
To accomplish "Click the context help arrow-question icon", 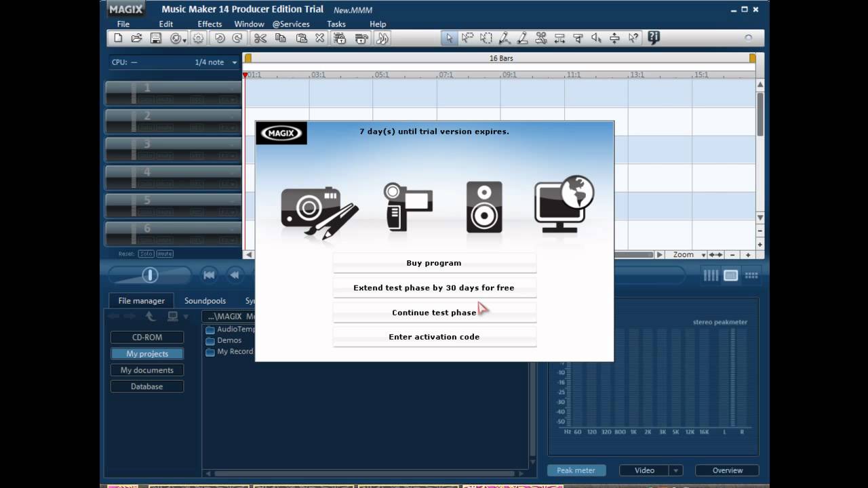I will tap(633, 39).
